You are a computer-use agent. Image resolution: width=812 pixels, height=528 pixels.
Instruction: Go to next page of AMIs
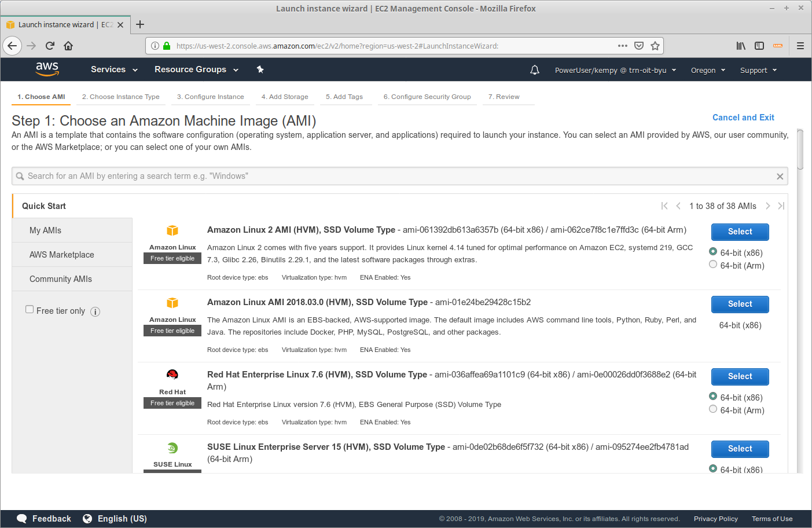(768, 206)
